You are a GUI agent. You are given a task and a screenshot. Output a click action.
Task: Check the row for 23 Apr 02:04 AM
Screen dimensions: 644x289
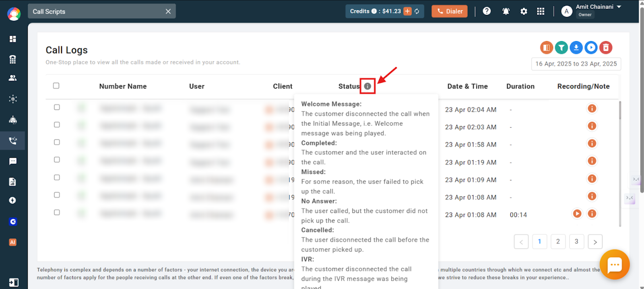click(x=57, y=107)
